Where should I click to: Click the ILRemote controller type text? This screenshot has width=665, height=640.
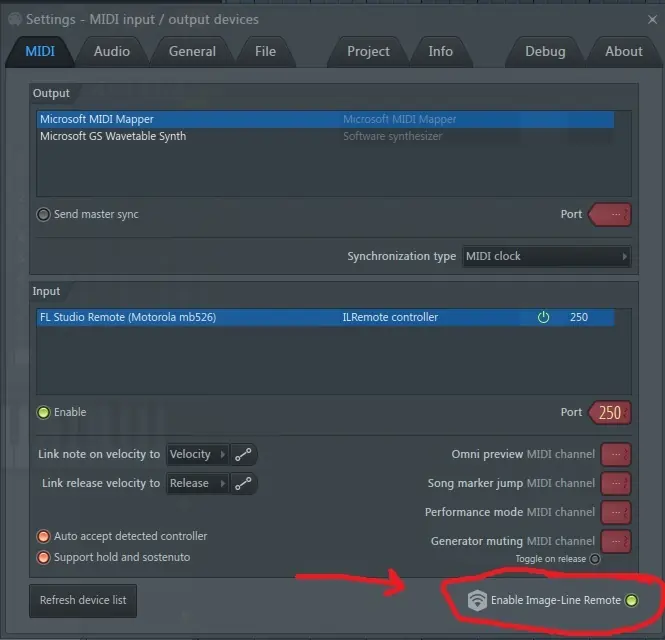coord(390,317)
